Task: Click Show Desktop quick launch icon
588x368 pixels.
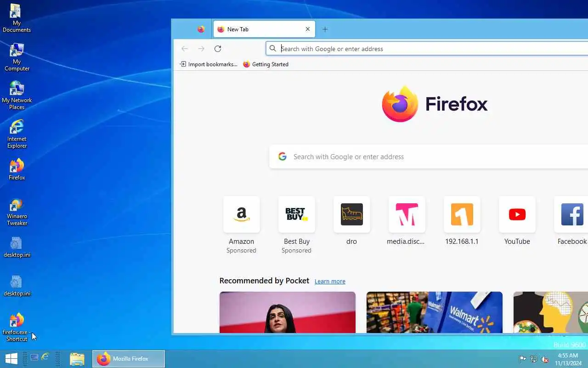Action: 34,357
